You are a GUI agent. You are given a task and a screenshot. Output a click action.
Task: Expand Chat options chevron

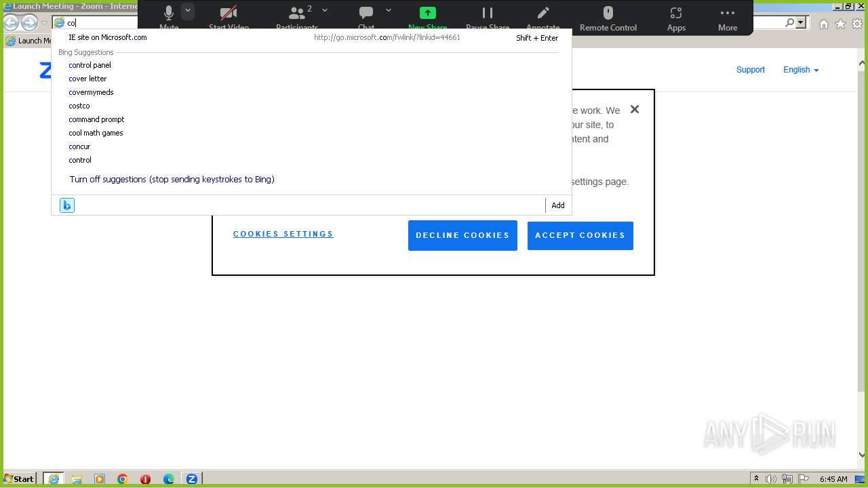389,10
